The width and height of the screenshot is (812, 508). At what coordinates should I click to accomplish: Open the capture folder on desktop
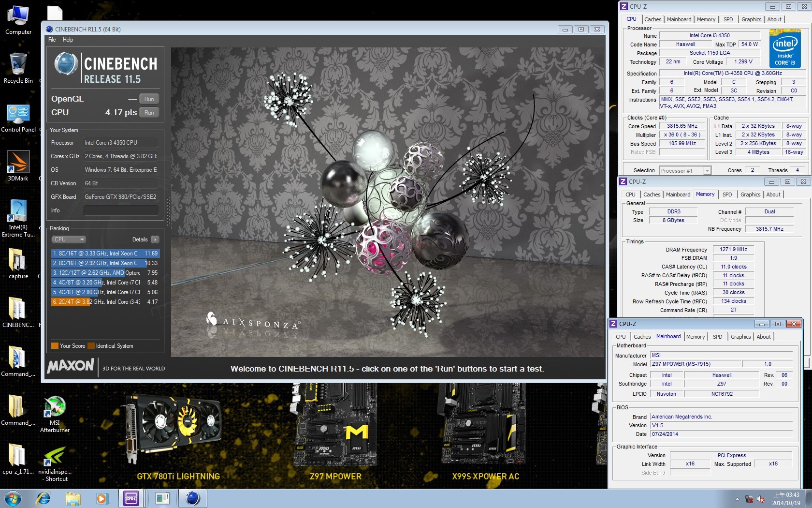pyautogui.click(x=18, y=264)
